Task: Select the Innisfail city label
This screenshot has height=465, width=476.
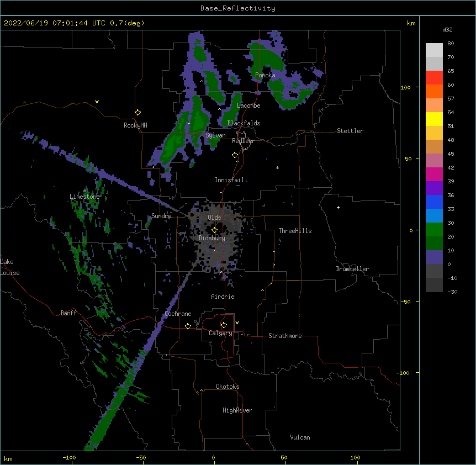Action: (x=229, y=180)
